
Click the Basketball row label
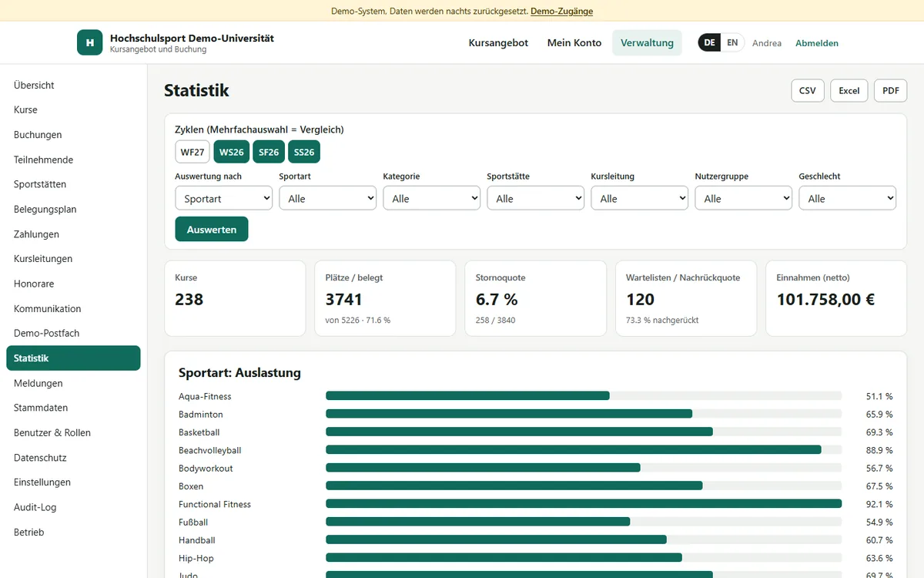[199, 432]
